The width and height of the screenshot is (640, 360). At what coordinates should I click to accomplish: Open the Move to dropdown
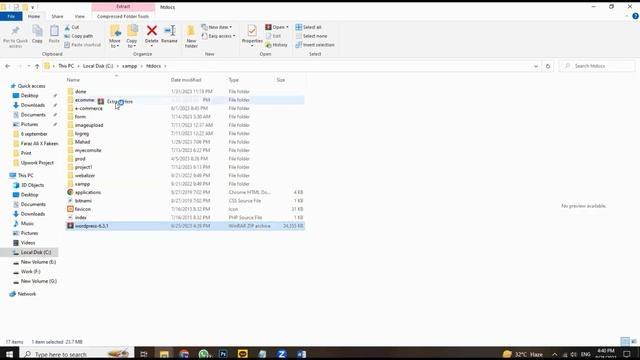(115, 36)
